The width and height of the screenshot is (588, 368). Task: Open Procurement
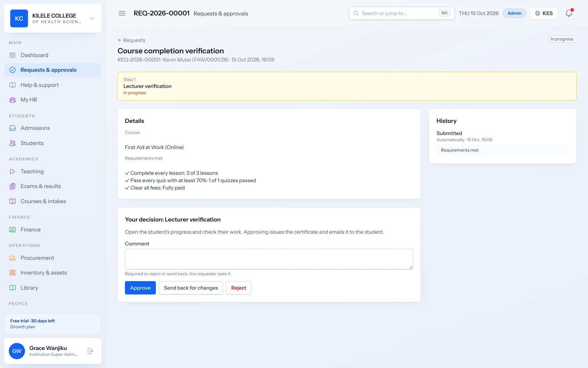coord(53,258)
